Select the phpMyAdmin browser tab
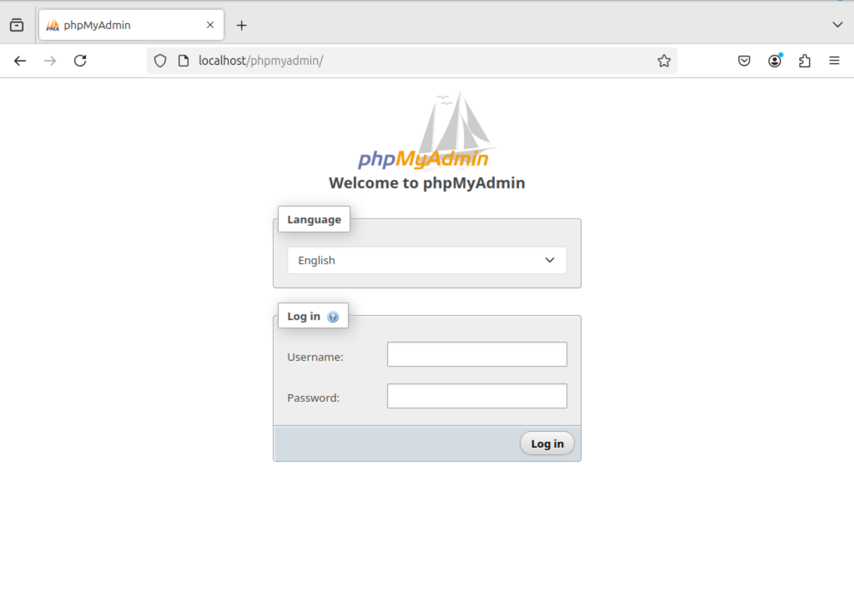The width and height of the screenshot is (854, 616). [x=108, y=25]
